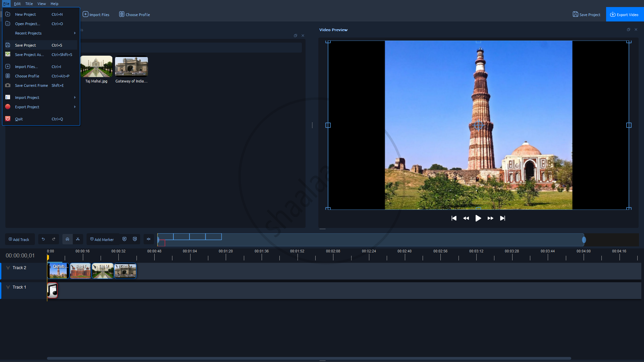Click the fast forward button
The height and width of the screenshot is (362, 644).
tap(490, 218)
